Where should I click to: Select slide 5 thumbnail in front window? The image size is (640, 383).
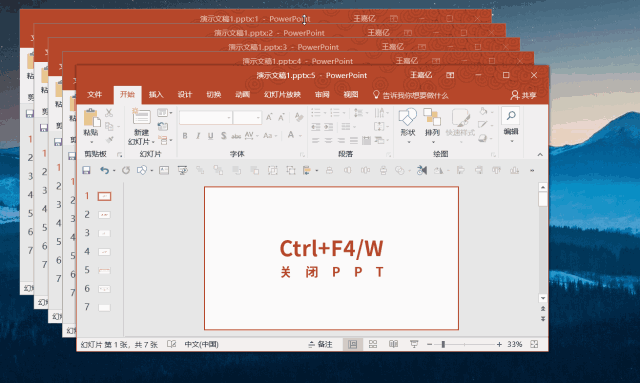104,270
